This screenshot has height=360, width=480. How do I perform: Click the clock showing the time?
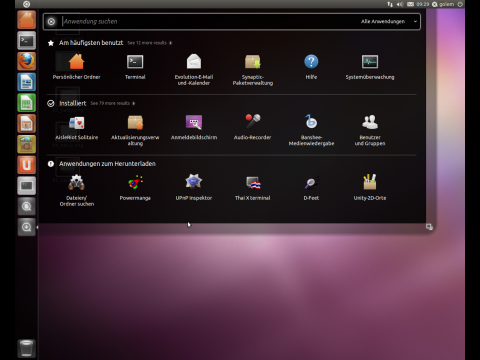[422, 4]
